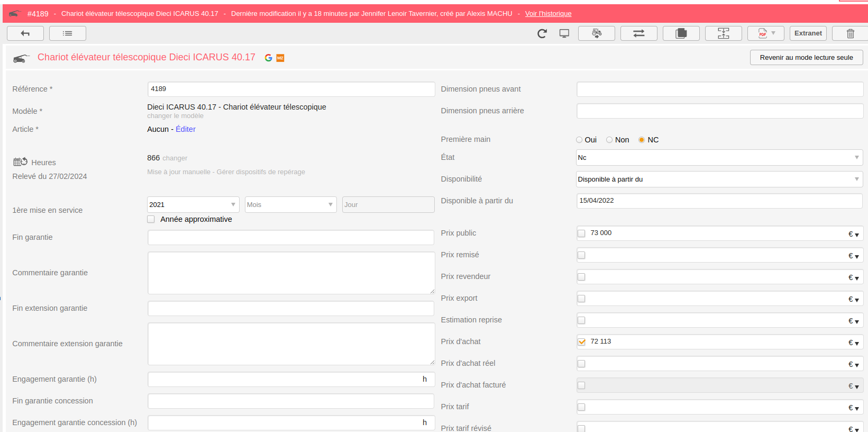Click the Extranet button

pos(808,33)
